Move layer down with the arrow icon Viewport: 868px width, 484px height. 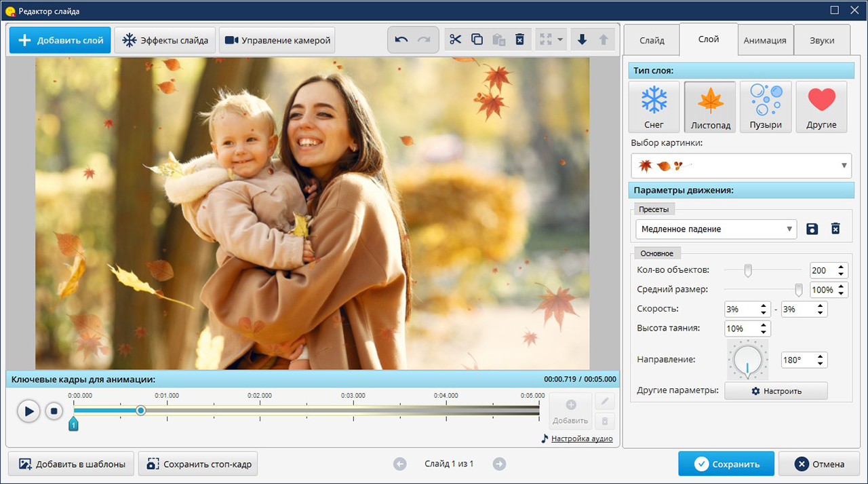[x=582, y=39]
